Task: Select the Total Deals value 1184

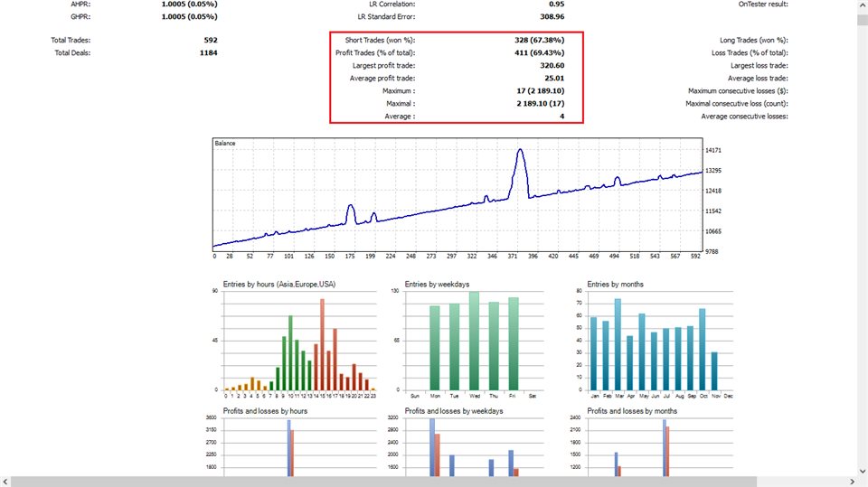Action: (209, 52)
